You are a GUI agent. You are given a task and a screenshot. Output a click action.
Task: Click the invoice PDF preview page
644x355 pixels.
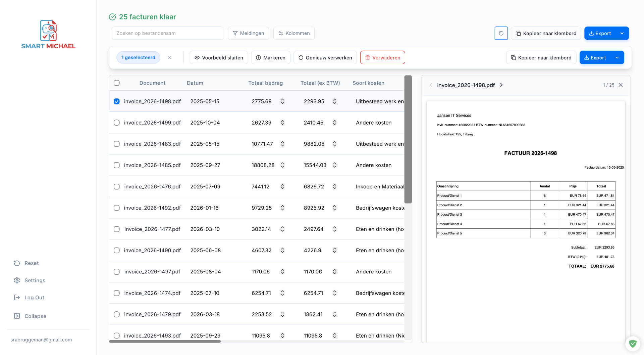click(526, 222)
